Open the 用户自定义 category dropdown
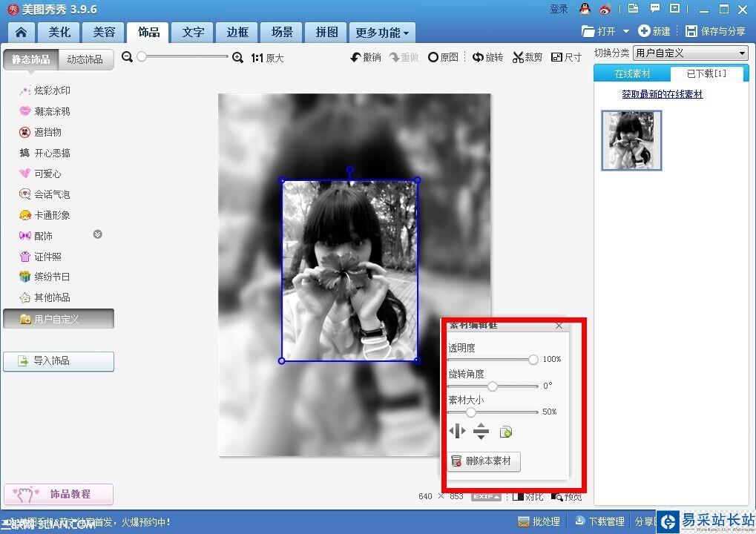Screen dimensions: 756x534 [691, 53]
